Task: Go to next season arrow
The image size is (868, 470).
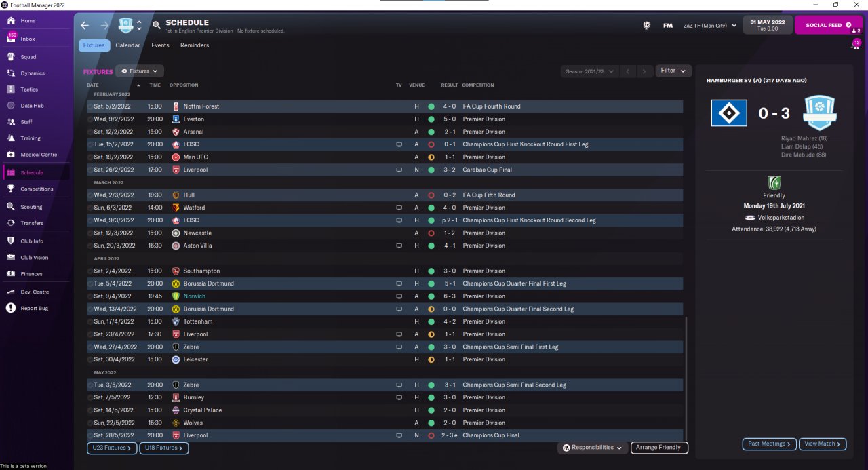Action: click(646, 71)
